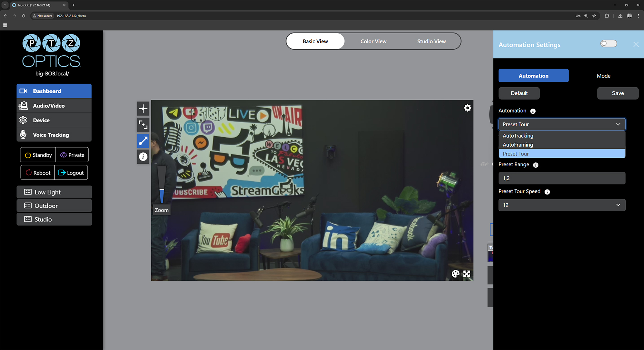
Task: Click the Preset Range input field
Action: pos(562,178)
